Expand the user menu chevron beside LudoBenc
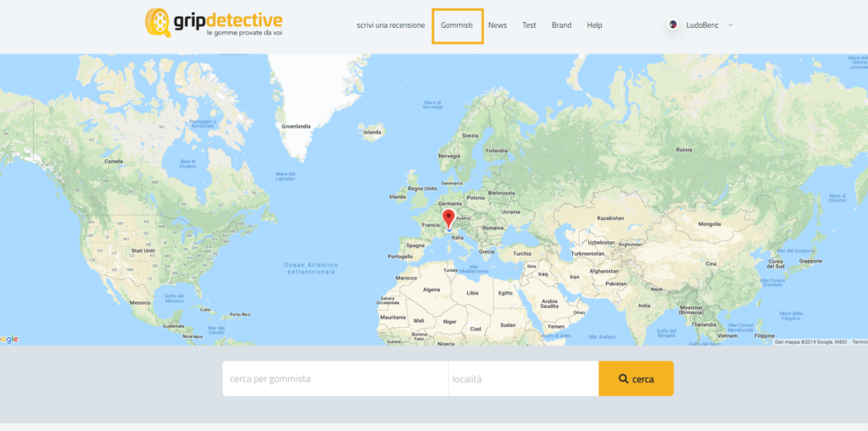 731,25
